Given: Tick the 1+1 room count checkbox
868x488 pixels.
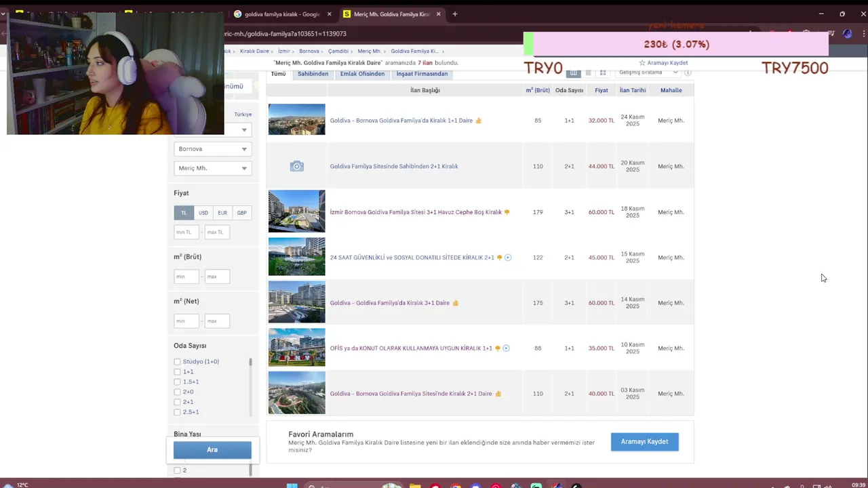Looking at the screenshot, I should click(177, 372).
